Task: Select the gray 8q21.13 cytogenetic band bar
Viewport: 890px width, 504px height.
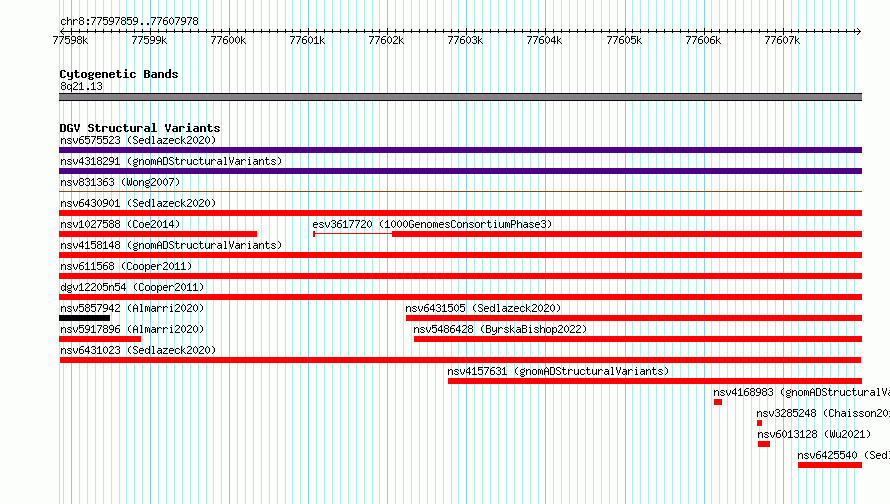Action: (x=460, y=97)
